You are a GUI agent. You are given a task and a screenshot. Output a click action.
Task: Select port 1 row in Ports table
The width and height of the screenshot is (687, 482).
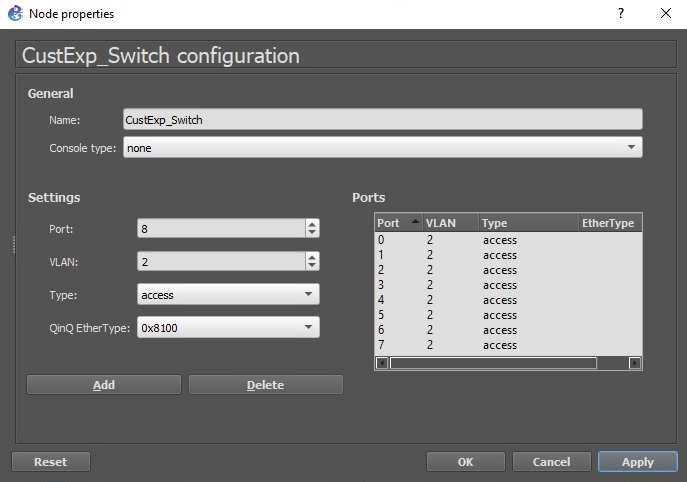508,255
